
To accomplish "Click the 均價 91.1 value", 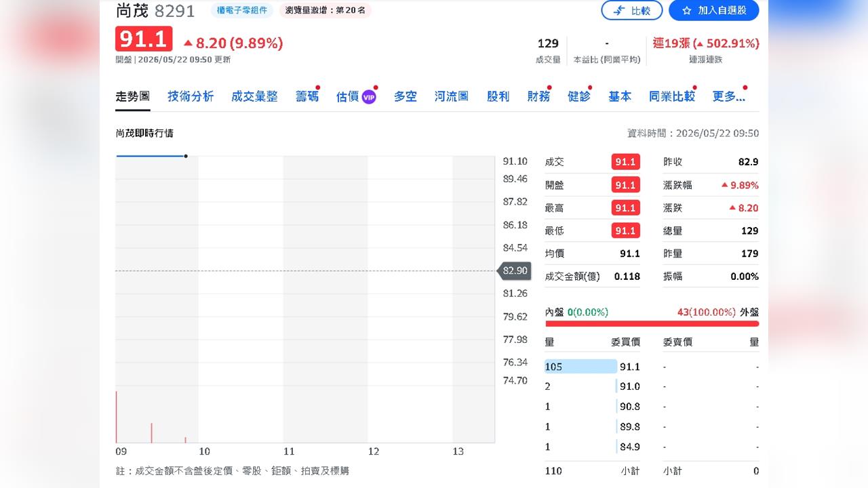I will [x=630, y=253].
